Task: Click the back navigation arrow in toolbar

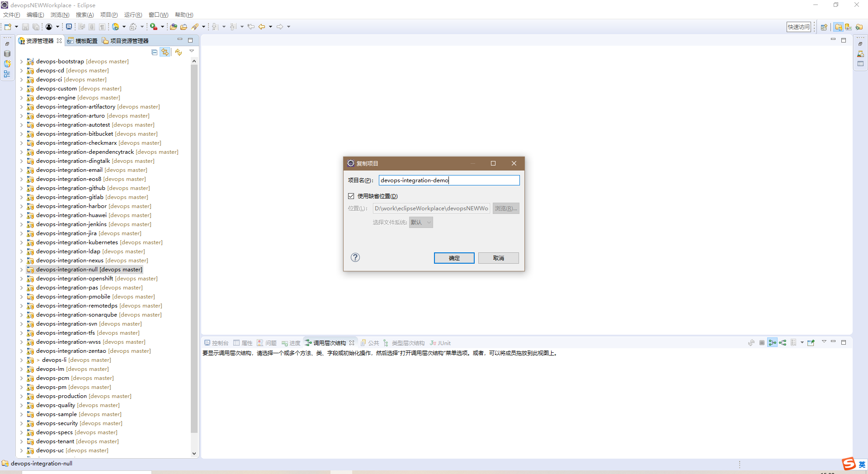Action: point(262,27)
